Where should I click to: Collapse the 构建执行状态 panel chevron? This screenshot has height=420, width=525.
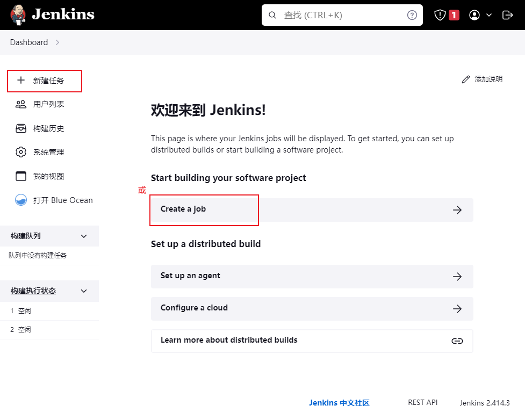[84, 291]
